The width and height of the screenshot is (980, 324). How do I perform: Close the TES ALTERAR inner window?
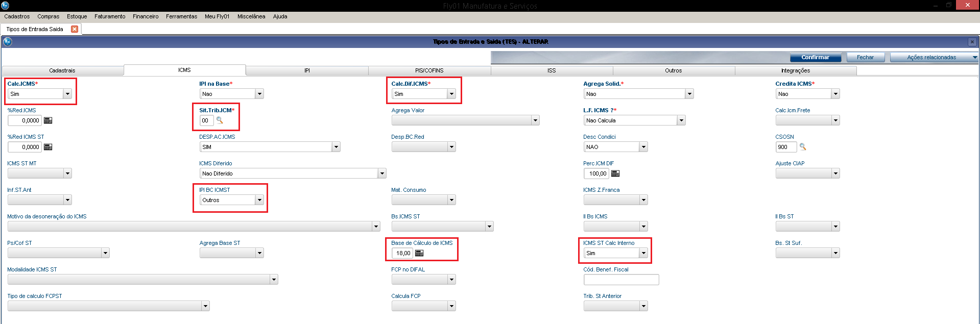click(972, 42)
